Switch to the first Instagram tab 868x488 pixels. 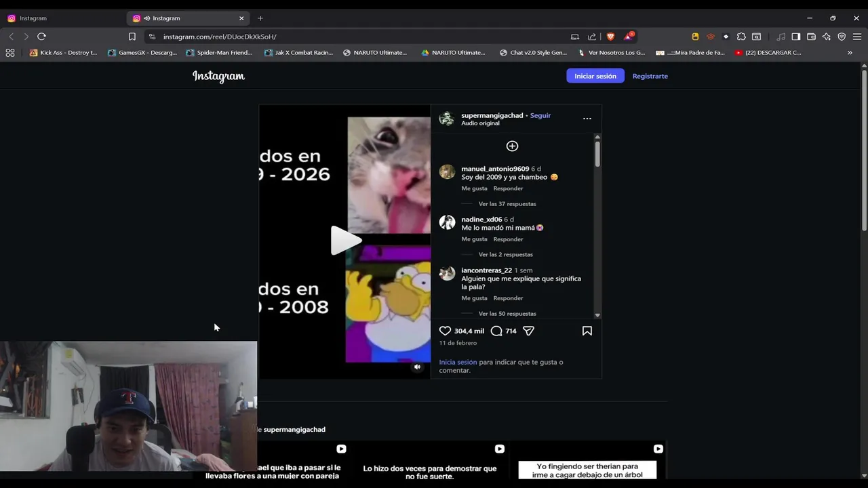pyautogui.click(x=62, y=18)
